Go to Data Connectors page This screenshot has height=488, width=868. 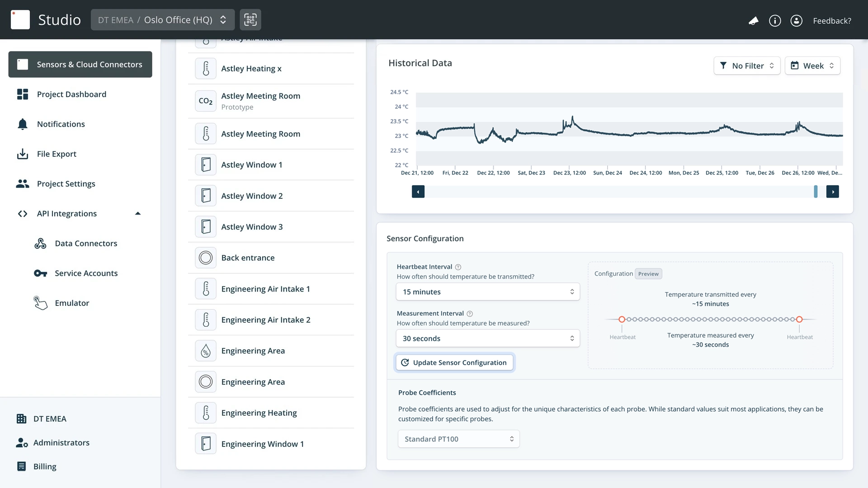pos(86,243)
